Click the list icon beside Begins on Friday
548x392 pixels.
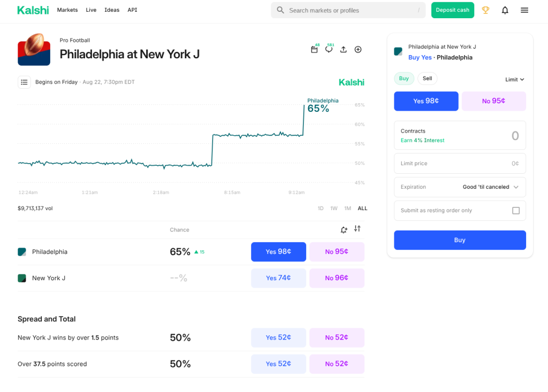click(x=24, y=82)
